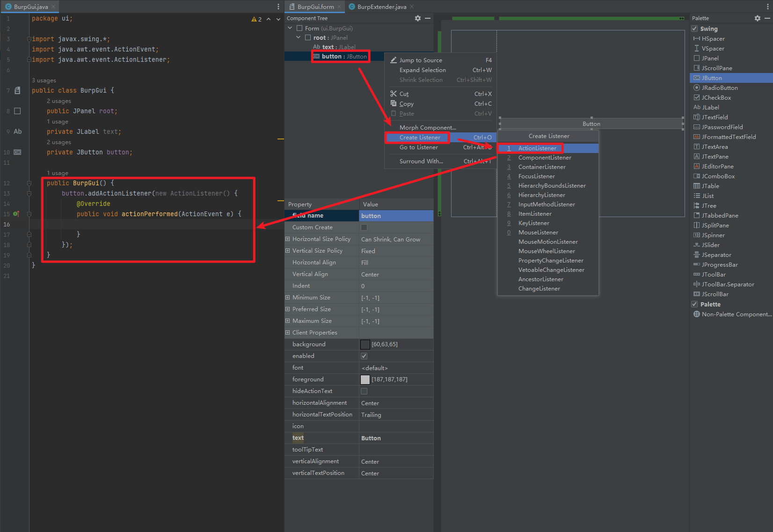Click the warnings indicator in editor
773x532 pixels.
click(x=256, y=19)
